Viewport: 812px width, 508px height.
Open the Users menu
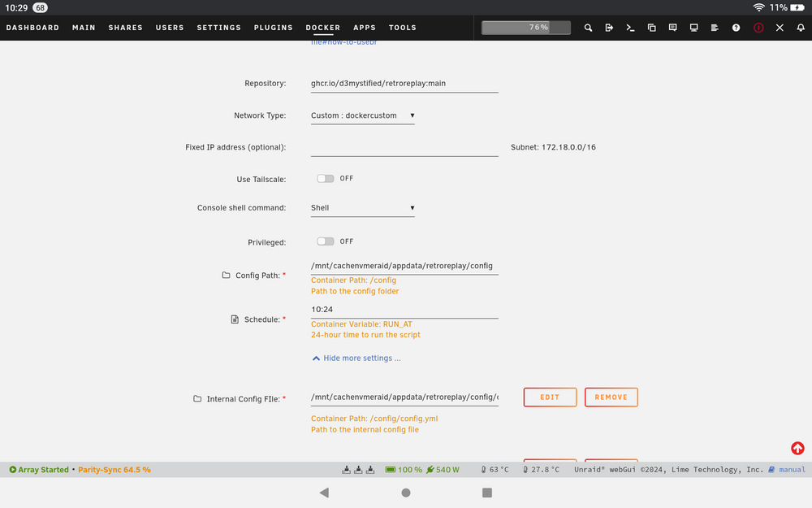(170, 28)
